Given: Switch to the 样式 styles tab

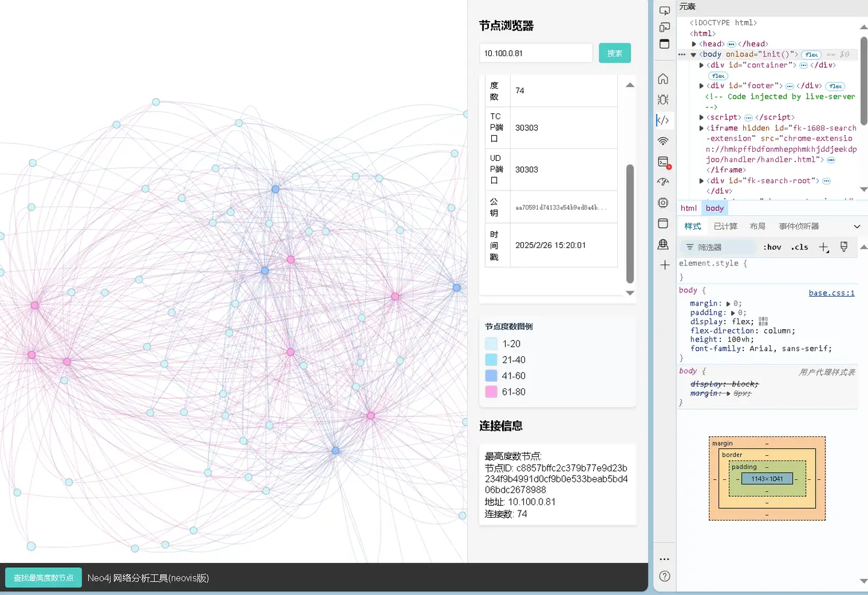Looking at the screenshot, I should [x=693, y=227].
